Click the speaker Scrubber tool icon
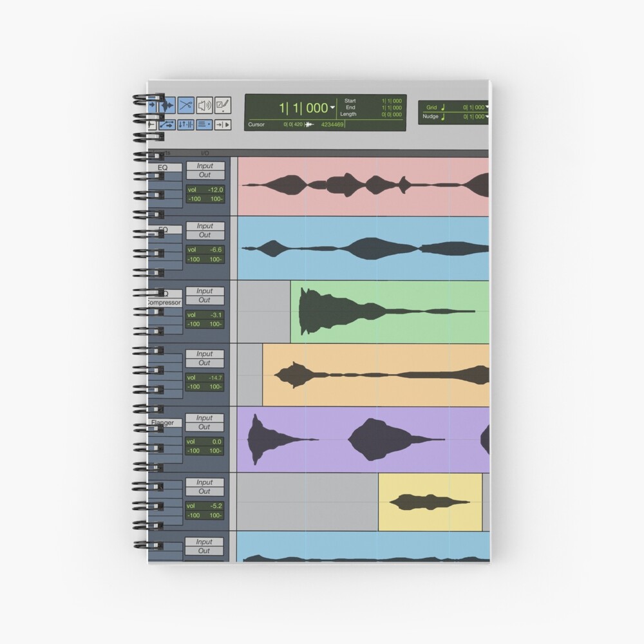This screenshot has width=644, height=644. [x=204, y=104]
